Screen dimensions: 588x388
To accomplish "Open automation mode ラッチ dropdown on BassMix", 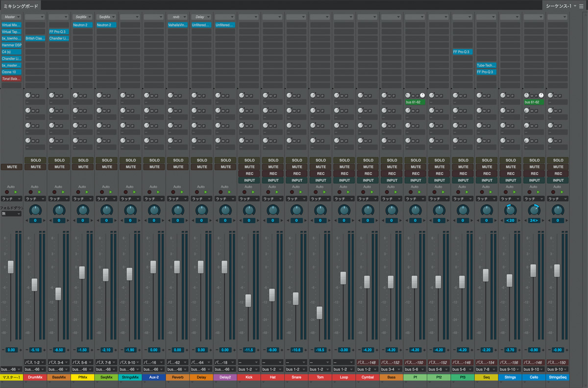I will [59, 199].
